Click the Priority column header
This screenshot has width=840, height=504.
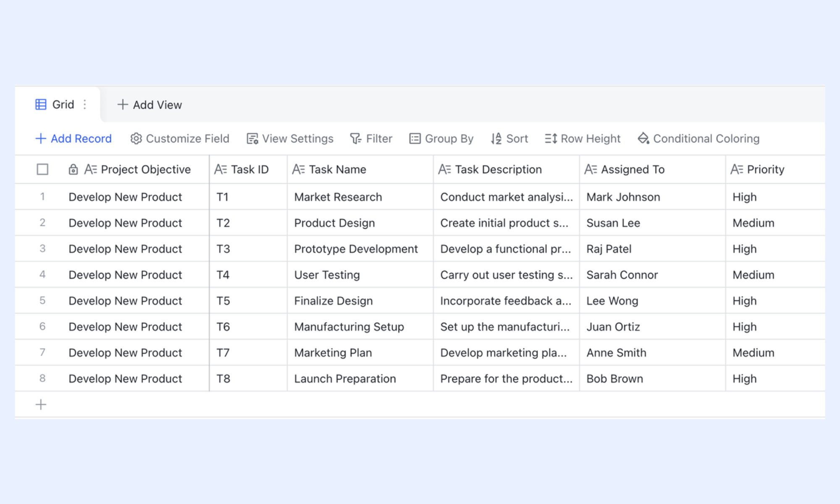coord(775,169)
